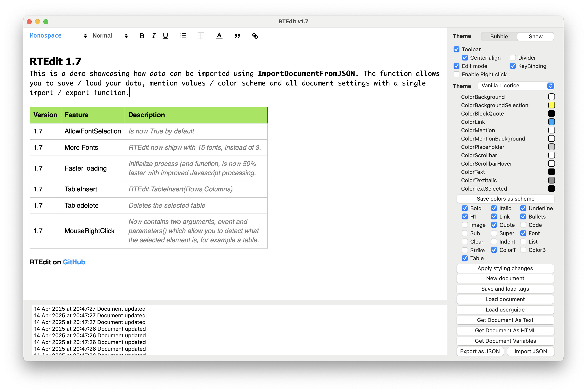Insert a bulleted list
587x392 pixels.
[183, 36]
